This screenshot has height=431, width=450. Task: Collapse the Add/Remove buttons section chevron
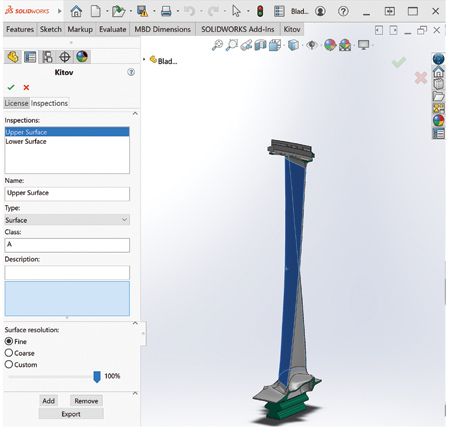click(x=135, y=393)
